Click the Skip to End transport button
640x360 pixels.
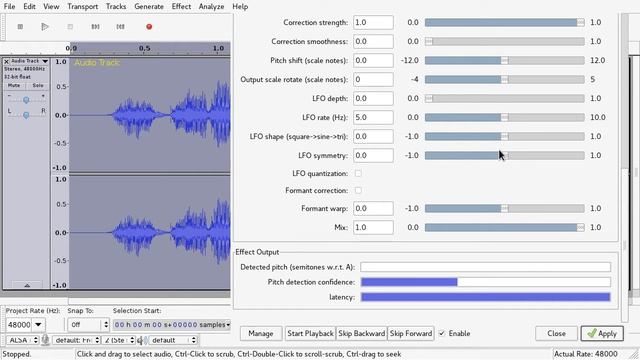120,27
